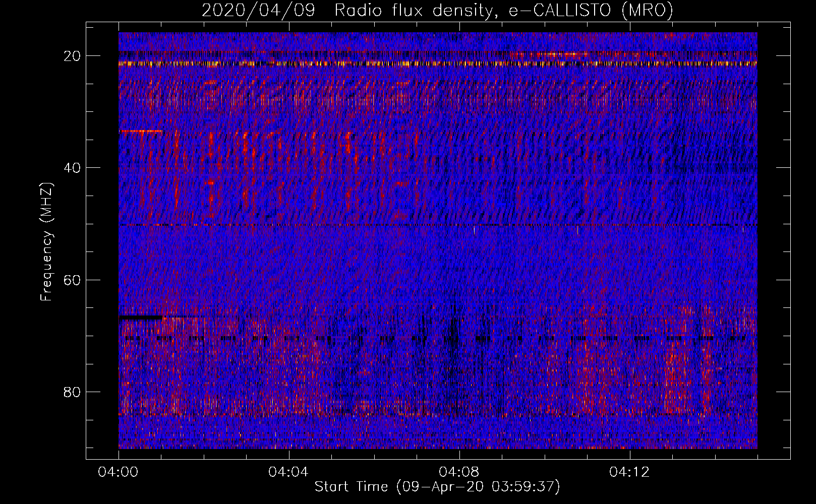
Task: Click the plot title '2020/04/09 Radio flux density'
Action: click(x=437, y=10)
